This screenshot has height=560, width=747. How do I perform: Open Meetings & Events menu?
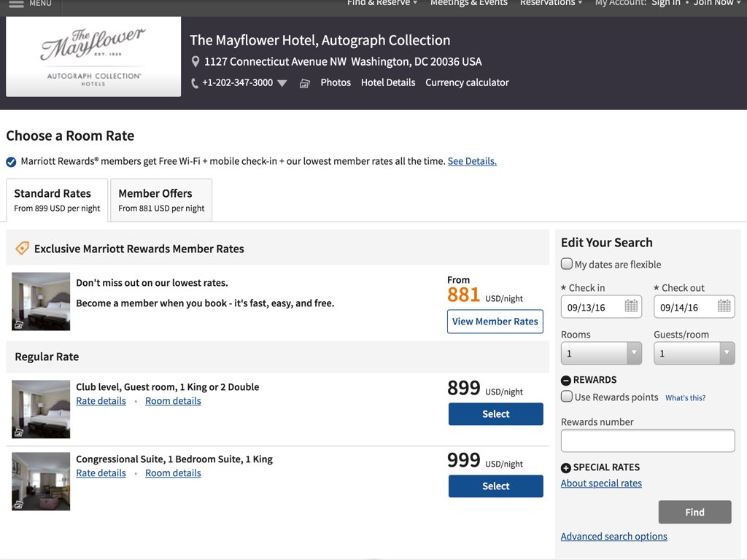(x=469, y=3)
